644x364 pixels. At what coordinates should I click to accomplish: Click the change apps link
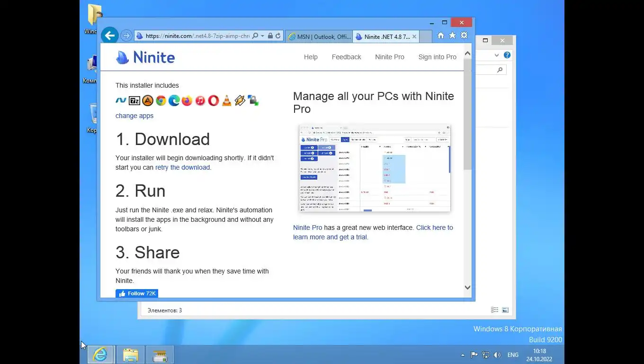134,116
